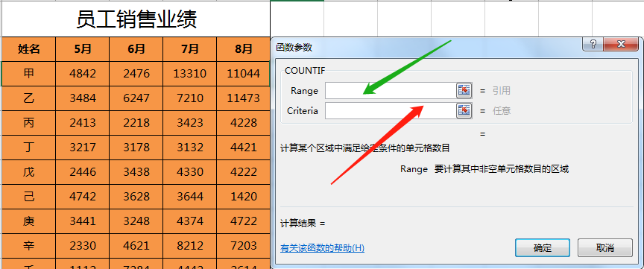Select cell with value 4421
This screenshot has height=269, width=644.
point(243,148)
